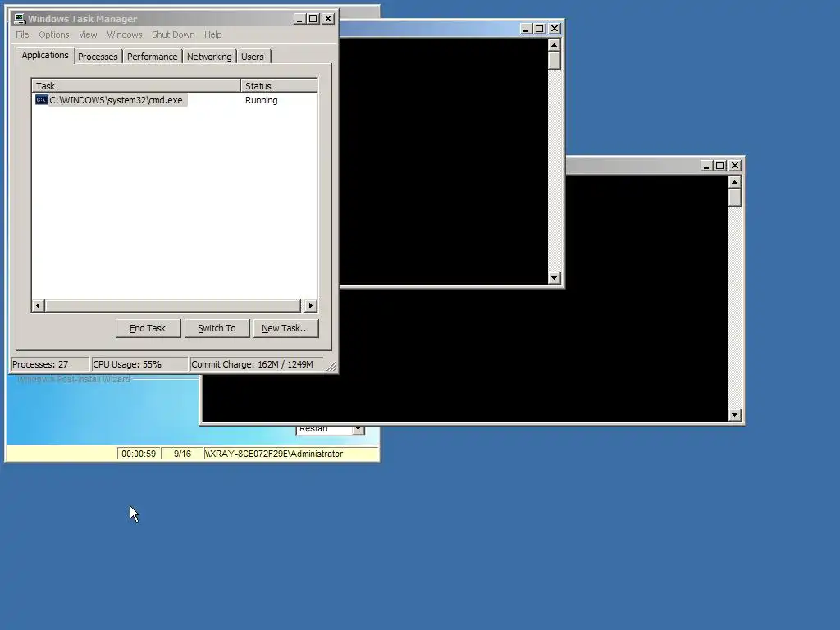Open the File menu
Image resolution: width=840 pixels, height=630 pixels.
click(22, 34)
